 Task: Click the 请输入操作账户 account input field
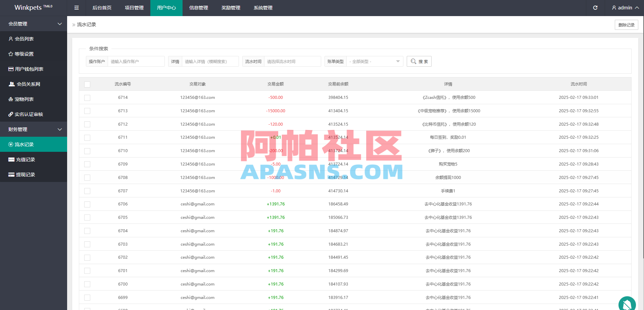(x=136, y=61)
